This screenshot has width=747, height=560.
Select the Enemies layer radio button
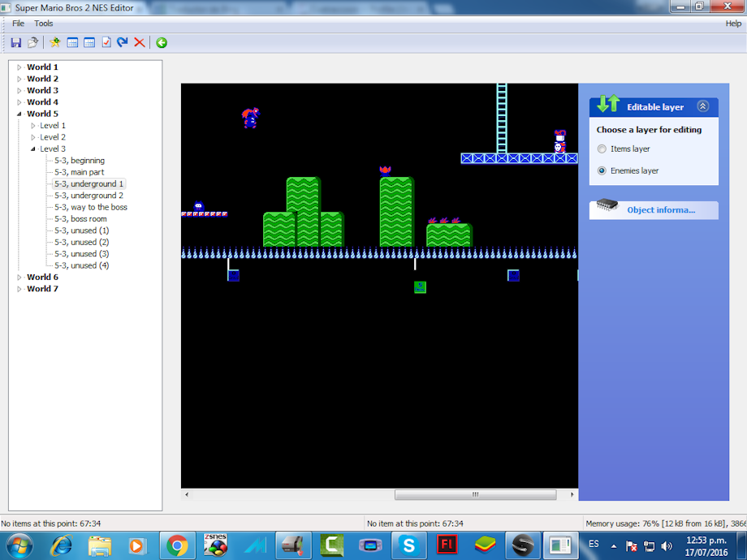(x=602, y=170)
